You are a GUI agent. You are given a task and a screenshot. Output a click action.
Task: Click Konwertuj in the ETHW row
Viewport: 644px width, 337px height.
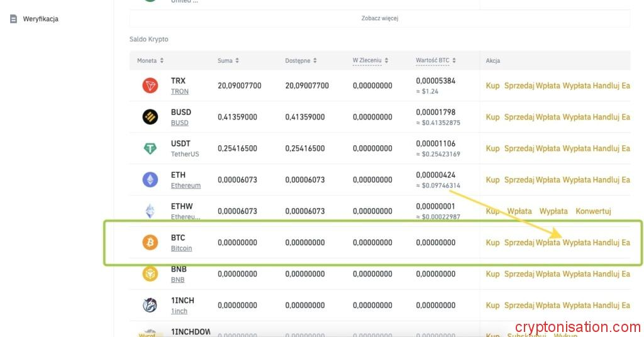[x=593, y=211]
